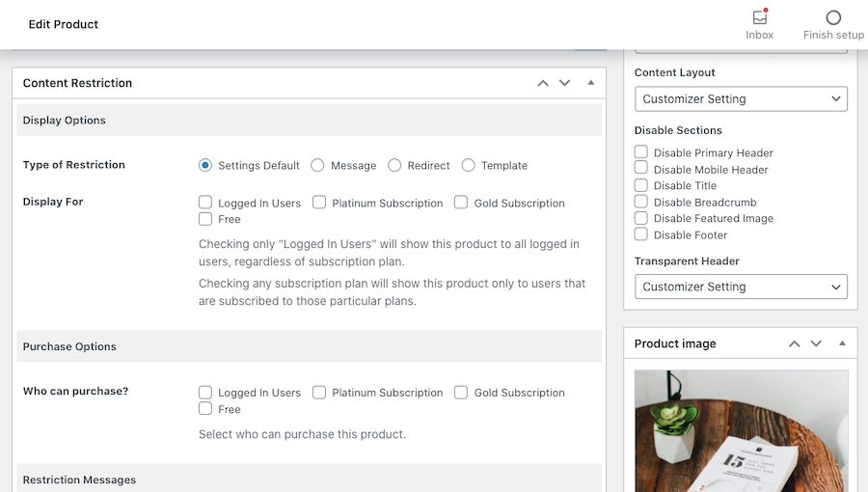
Task: Click the Type of Restriction label
Action: pos(73,165)
